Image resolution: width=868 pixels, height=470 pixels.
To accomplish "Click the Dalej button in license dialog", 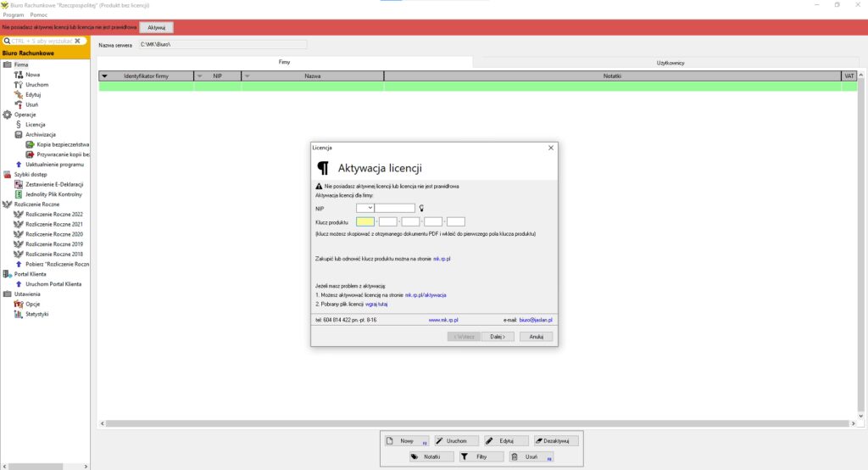I will pyautogui.click(x=498, y=337).
